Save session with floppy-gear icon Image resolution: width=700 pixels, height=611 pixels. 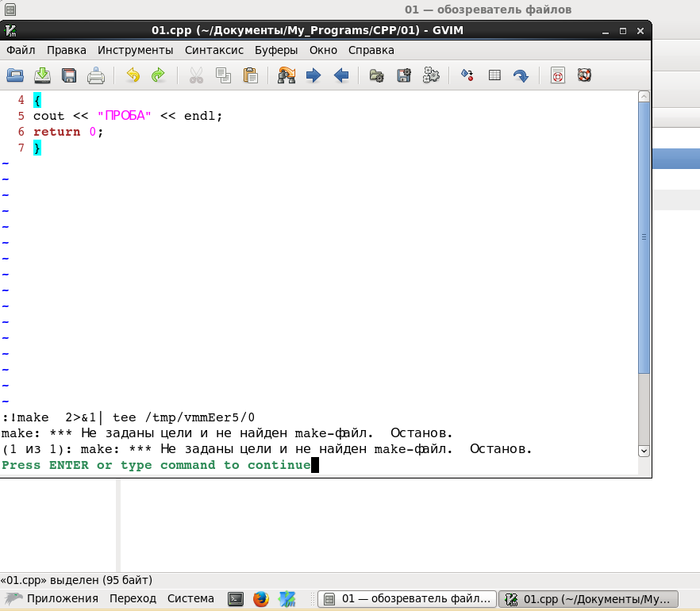pyautogui.click(x=404, y=75)
